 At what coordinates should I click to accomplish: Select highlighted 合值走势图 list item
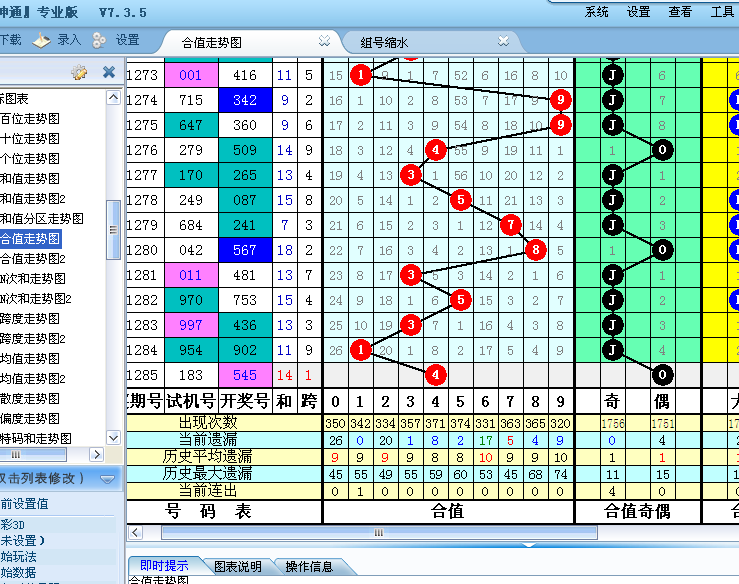pos(30,239)
